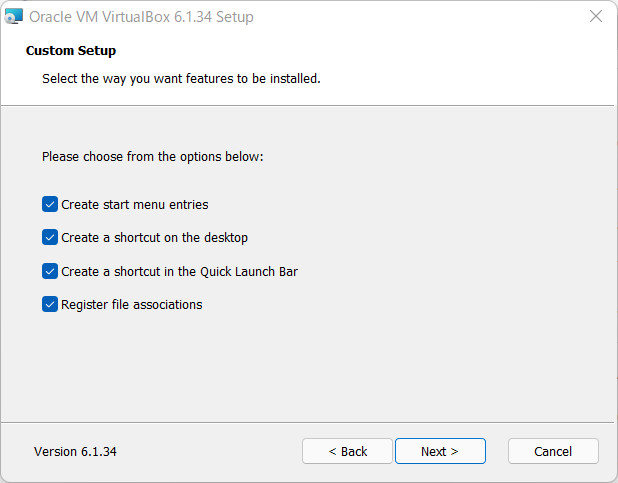
Task: Click the 'Register file associations' label text
Action: (132, 305)
